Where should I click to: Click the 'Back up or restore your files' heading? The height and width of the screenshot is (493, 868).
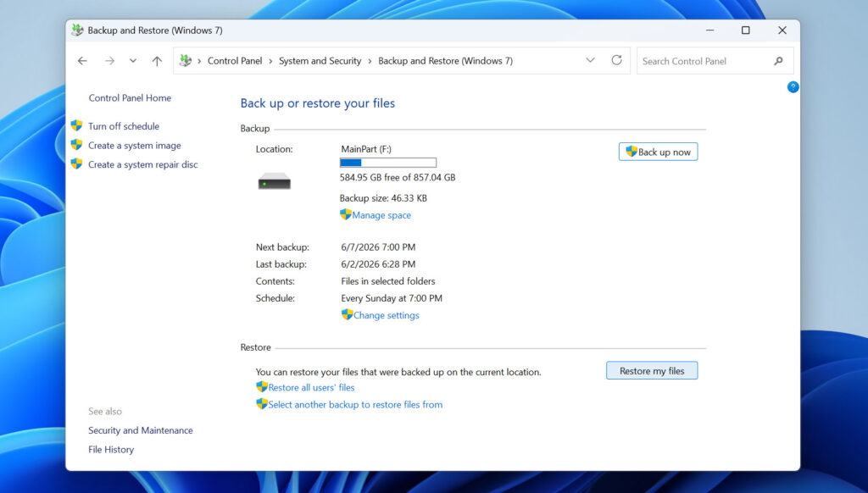click(317, 103)
